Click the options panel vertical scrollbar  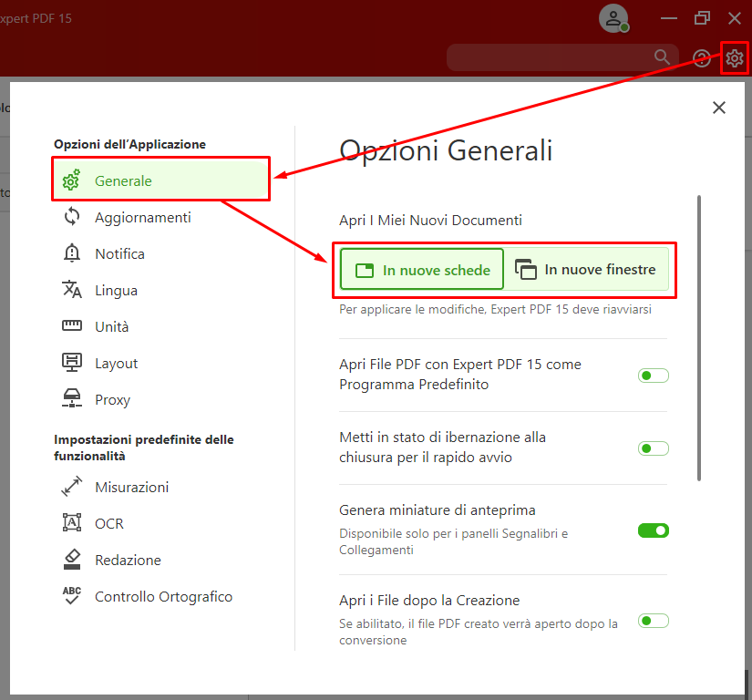pos(699,337)
